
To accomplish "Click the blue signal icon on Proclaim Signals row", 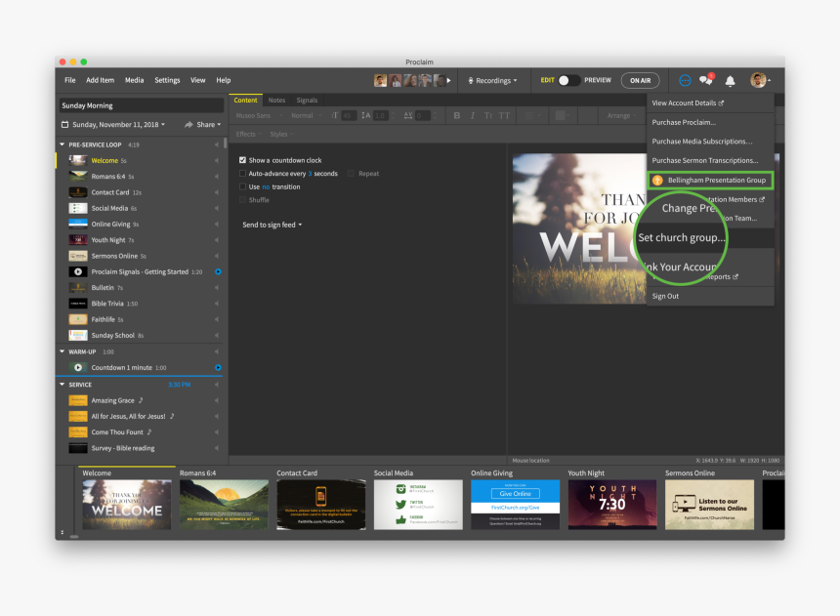I will pos(218,271).
